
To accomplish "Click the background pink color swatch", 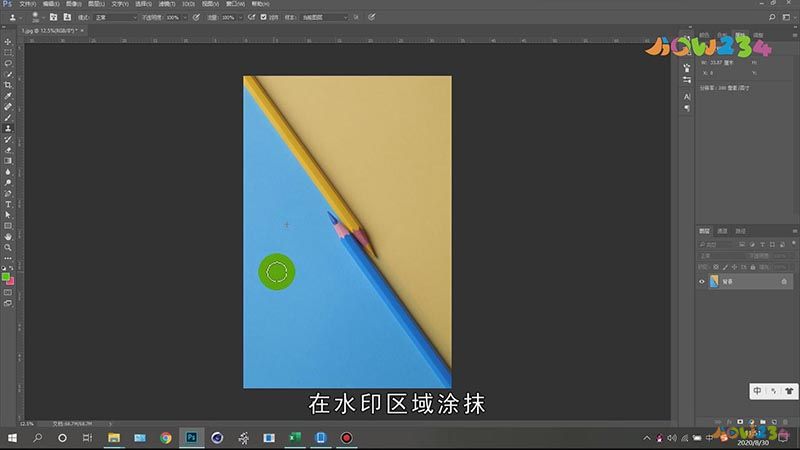I will click(11, 282).
